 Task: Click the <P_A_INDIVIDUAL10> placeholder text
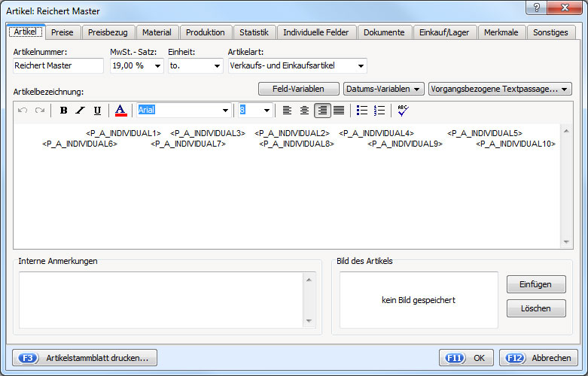coord(516,144)
